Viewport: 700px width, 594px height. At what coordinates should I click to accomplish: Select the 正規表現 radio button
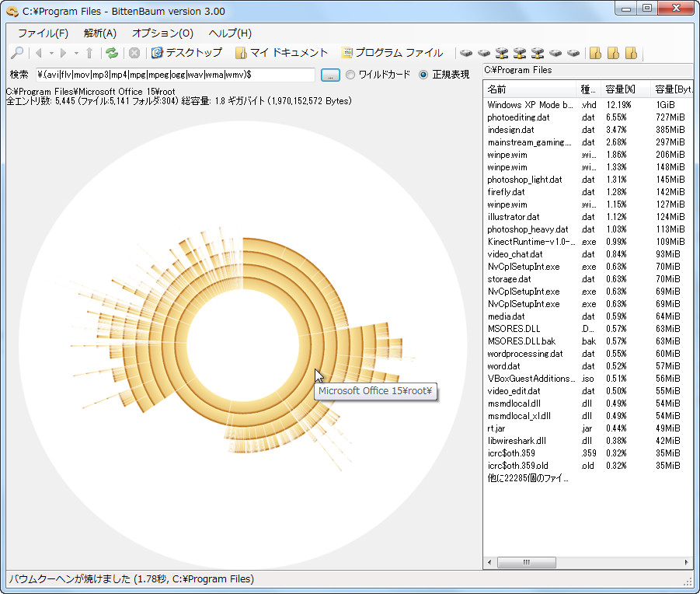pyautogui.click(x=423, y=75)
